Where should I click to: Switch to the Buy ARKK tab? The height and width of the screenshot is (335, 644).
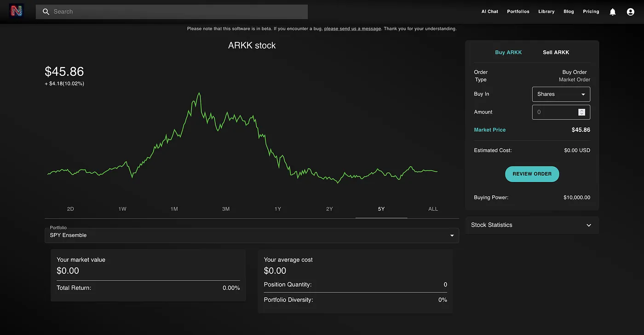(508, 52)
